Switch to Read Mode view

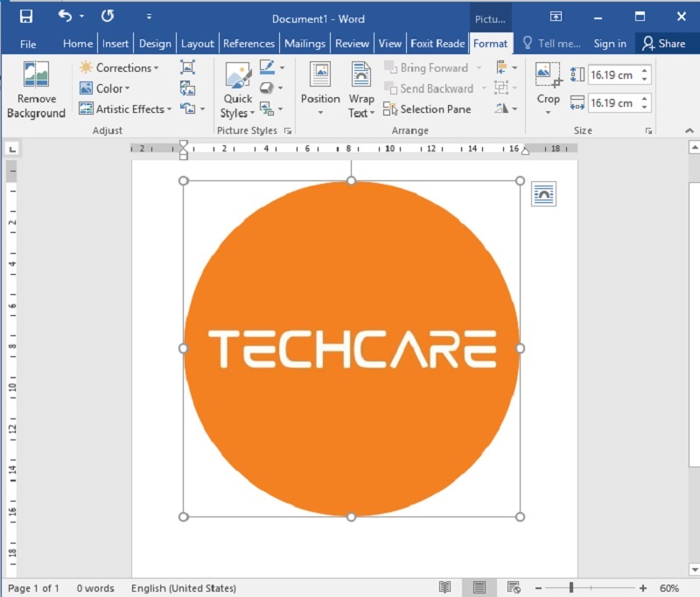point(445,587)
